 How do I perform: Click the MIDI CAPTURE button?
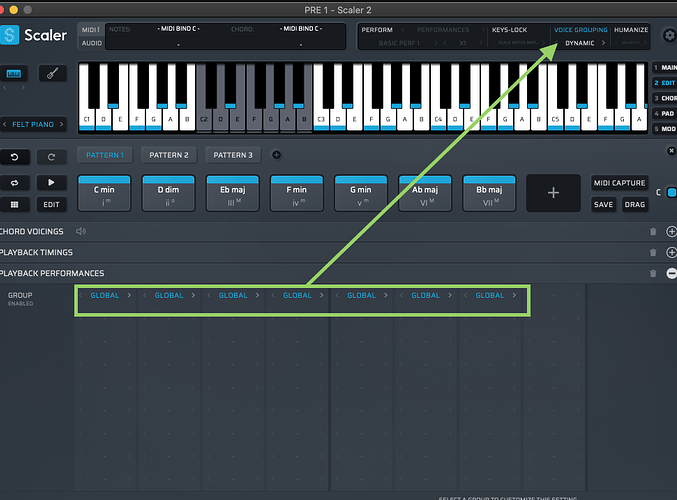pyautogui.click(x=620, y=183)
